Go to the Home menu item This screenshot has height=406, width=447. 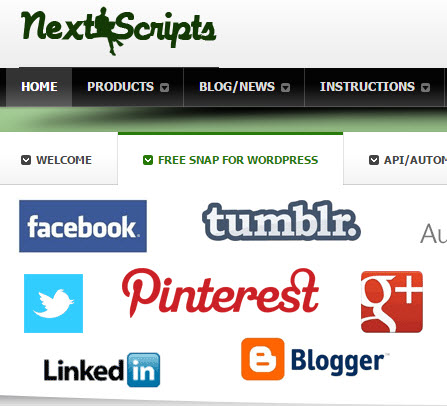39,87
